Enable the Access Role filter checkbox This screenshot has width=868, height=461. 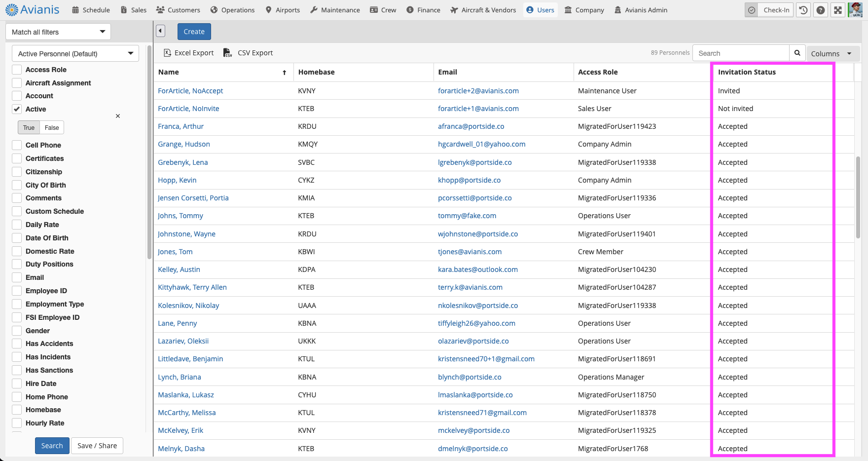click(17, 70)
